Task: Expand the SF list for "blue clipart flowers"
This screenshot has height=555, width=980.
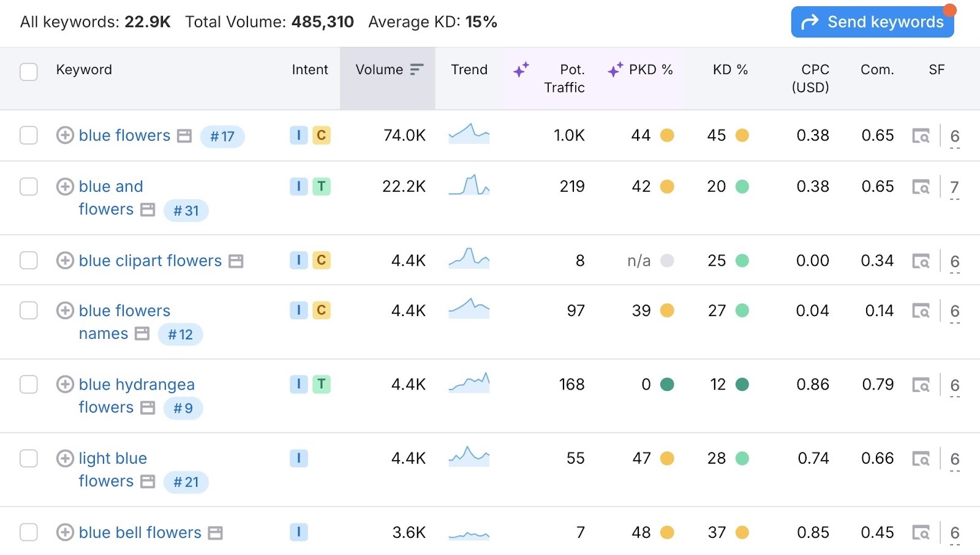Action: pyautogui.click(x=954, y=260)
